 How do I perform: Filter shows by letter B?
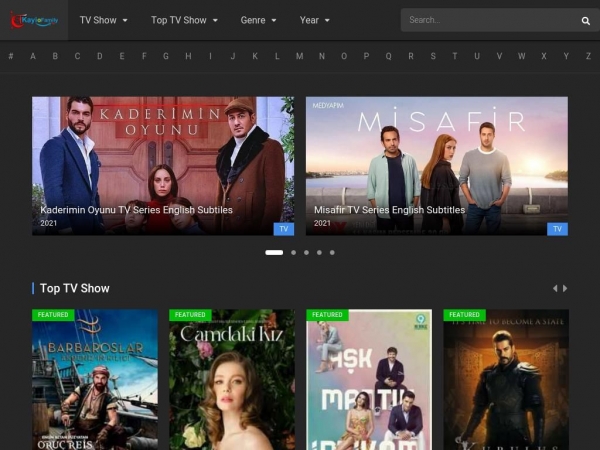[55, 56]
